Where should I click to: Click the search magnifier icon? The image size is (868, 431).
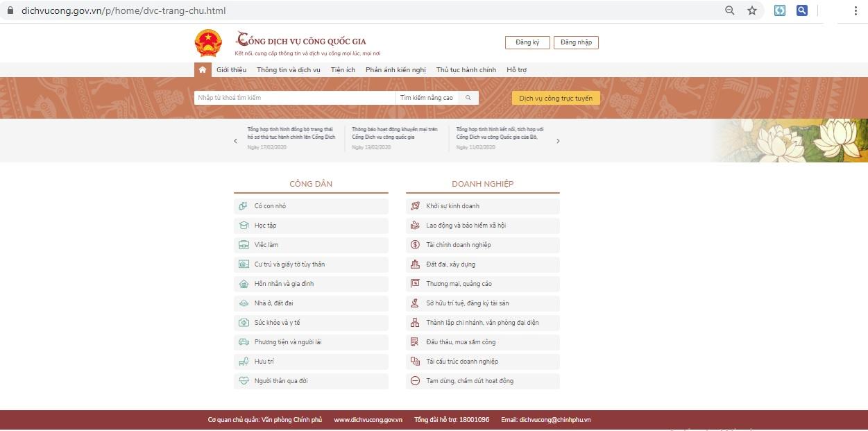pyautogui.click(x=468, y=98)
